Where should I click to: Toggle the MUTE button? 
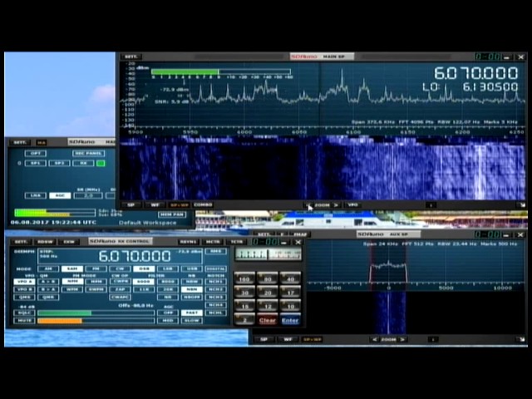(24, 321)
